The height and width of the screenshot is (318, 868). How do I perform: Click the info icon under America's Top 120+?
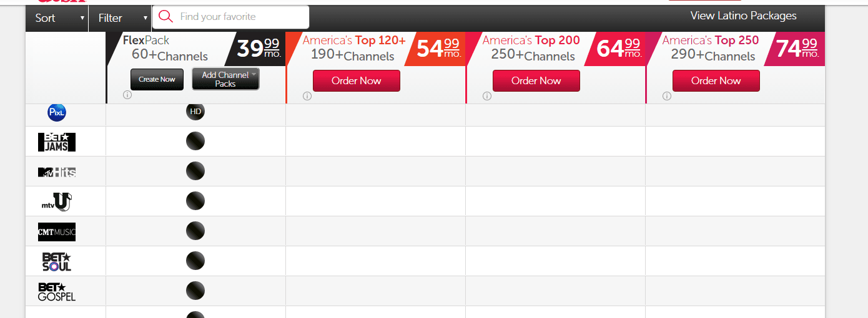307,96
